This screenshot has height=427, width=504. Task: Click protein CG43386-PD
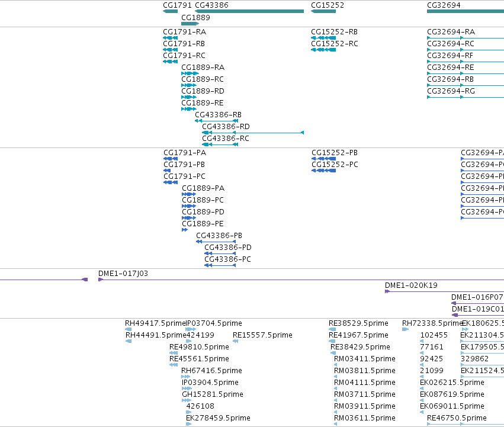[x=228, y=248]
